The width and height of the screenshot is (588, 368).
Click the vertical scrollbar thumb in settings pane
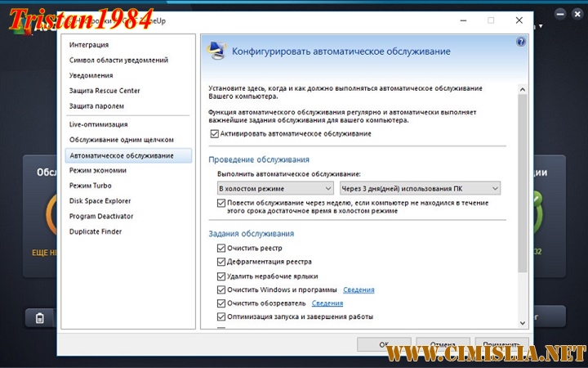(x=523, y=183)
